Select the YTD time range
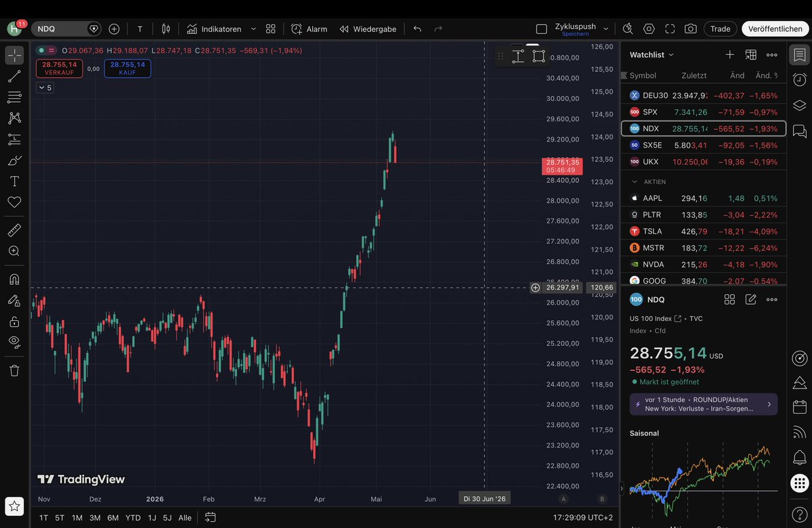812x528 pixels. point(133,518)
